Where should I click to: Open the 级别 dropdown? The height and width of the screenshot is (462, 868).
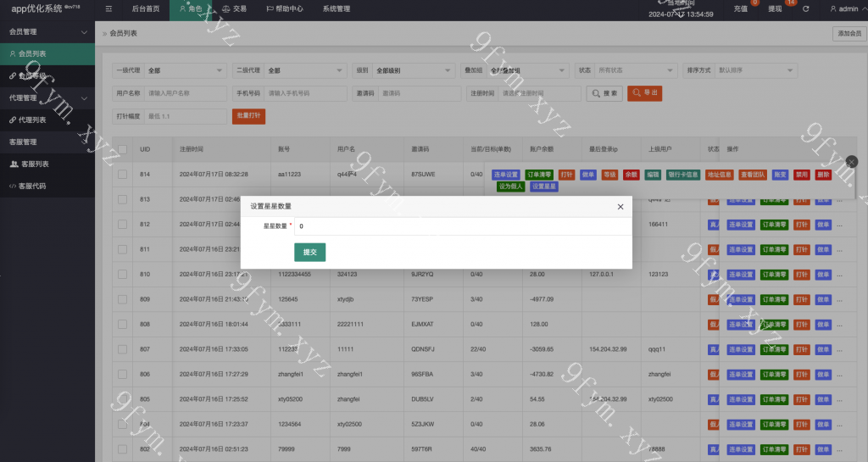414,70
